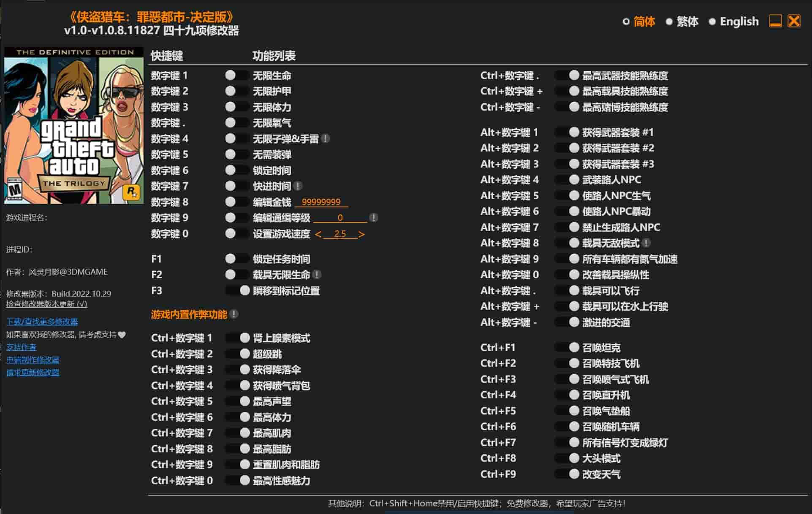Image resolution: width=812 pixels, height=514 pixels.
Task: Click info icon beside 快进时间
Action: 298,186
